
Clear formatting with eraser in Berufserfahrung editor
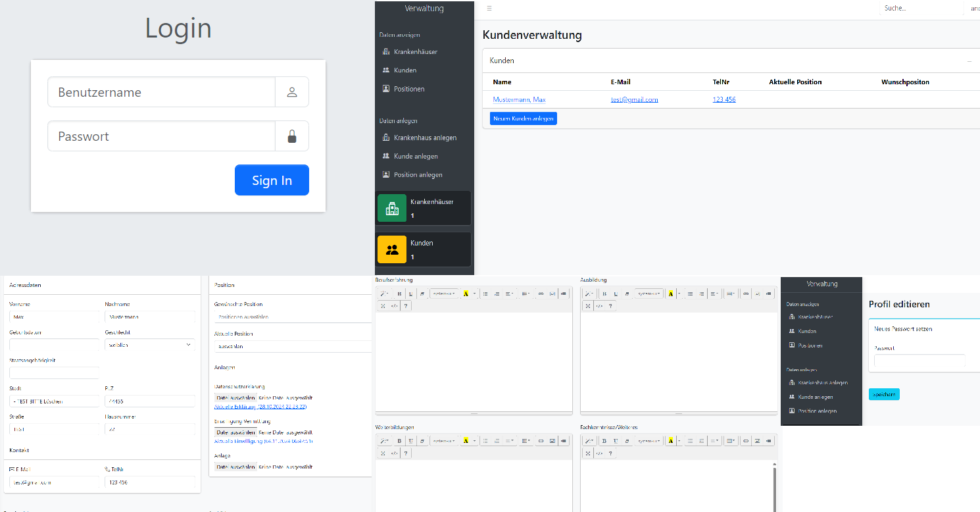[x=422, y=294]
